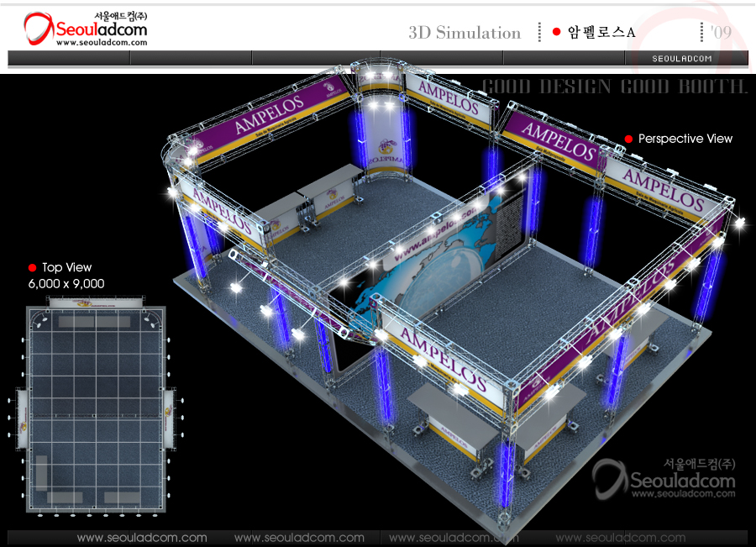Click the red bullet next to Top View
756x547 pixels.
(33, 268)
